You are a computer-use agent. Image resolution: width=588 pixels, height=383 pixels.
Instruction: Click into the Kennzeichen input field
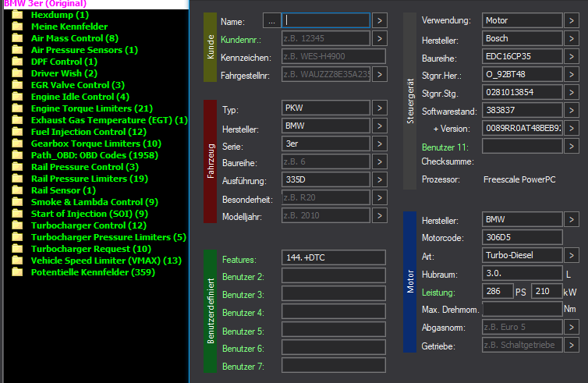click(333, 57)
